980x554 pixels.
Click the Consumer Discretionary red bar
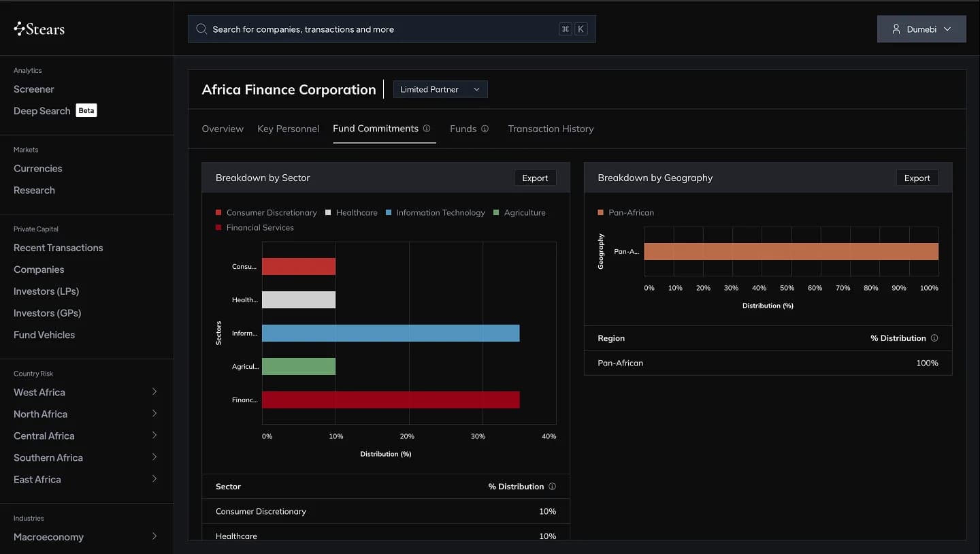299,266
